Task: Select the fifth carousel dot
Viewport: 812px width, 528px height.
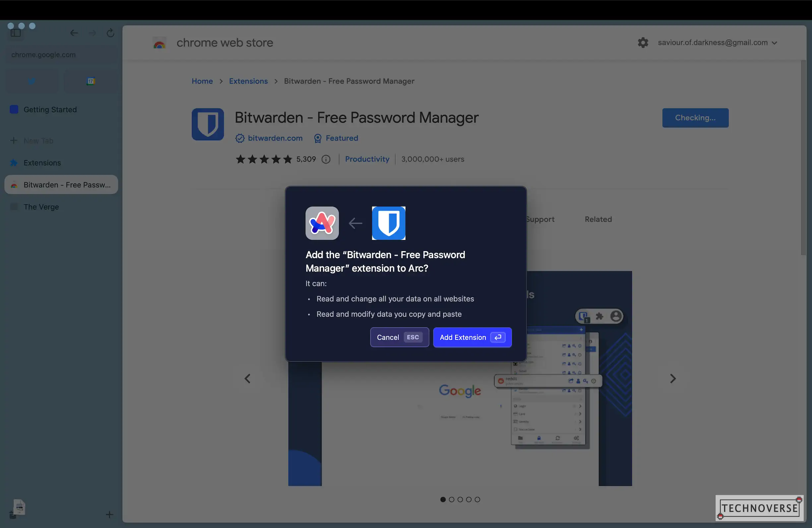Action: pos(477,499)
